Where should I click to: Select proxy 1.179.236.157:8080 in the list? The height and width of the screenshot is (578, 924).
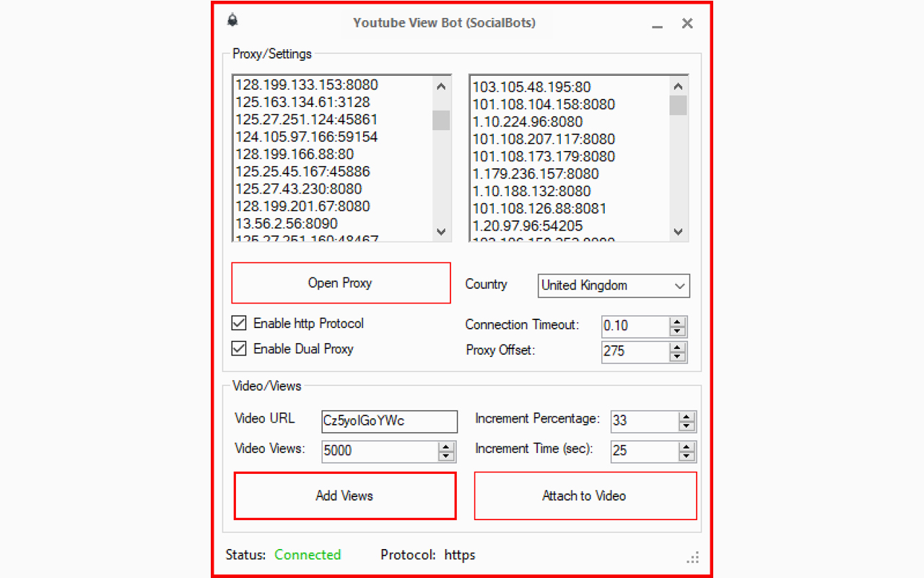pos(536,174)
